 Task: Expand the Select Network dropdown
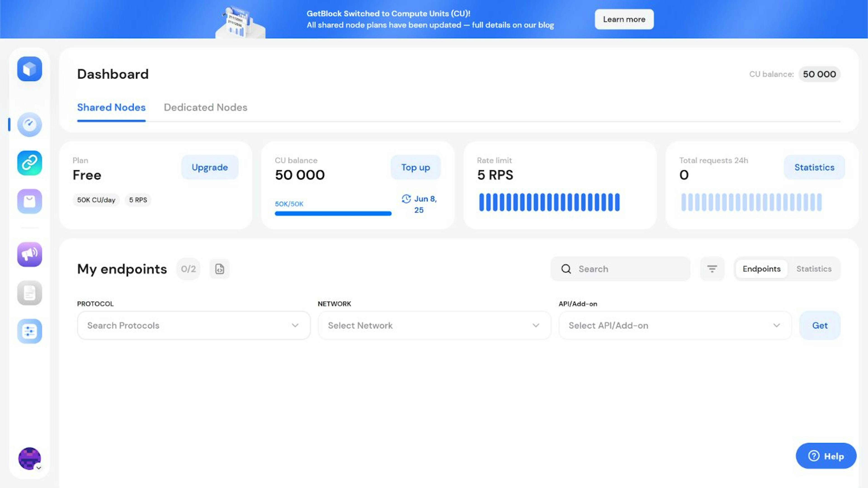tap(434, 325)
